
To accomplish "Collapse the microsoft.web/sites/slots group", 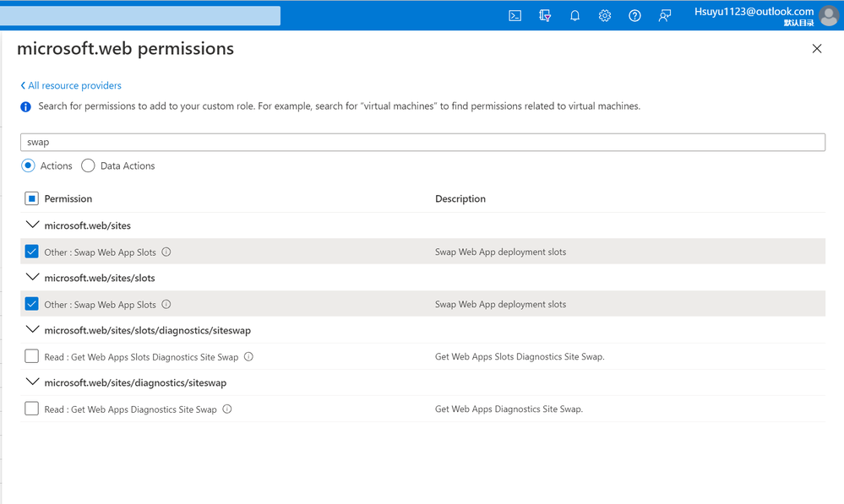I will (33, 278).
